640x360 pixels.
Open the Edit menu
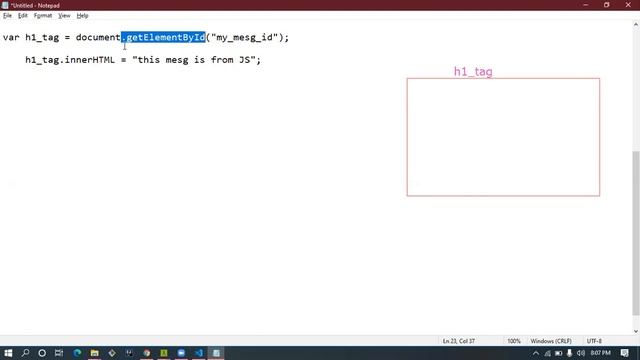point(22,16)
